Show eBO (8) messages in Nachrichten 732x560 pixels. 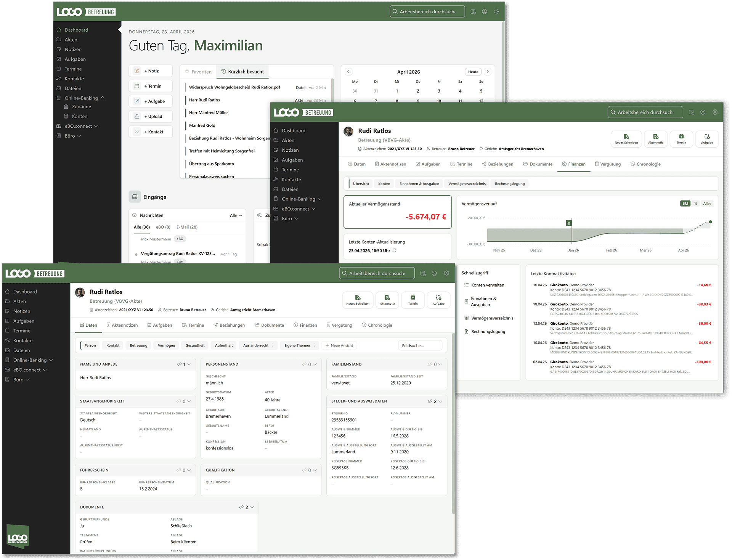tap(163, 227)
